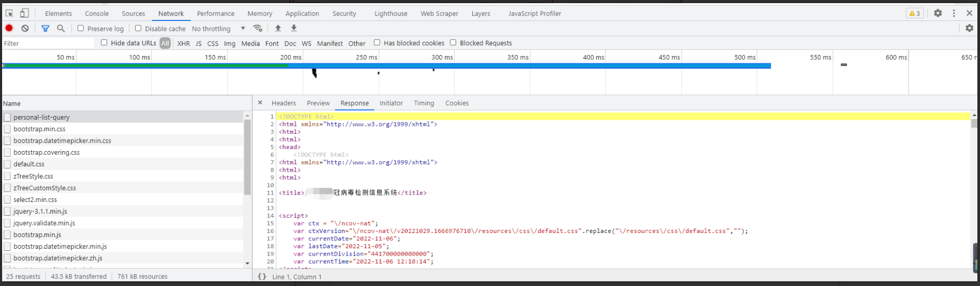Select jquery.validate.min.js request row
This screenshot has width=980, height=286.
[123, 223]
